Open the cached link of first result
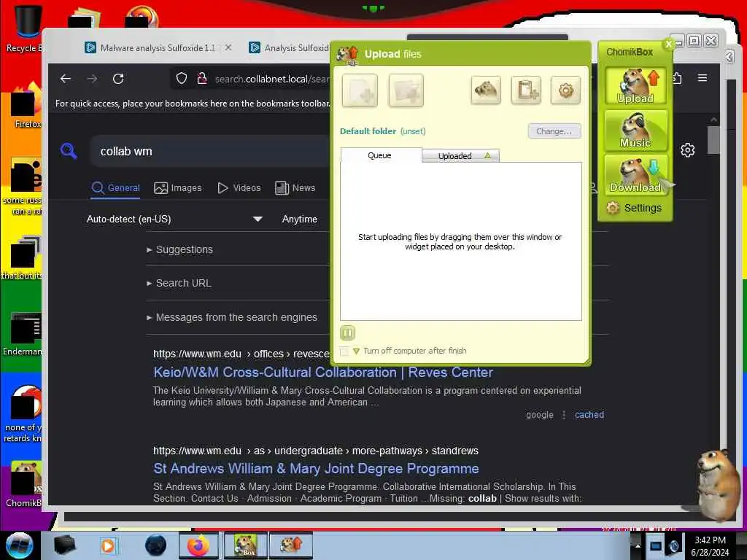747x560 pixels. pos(589,415)
